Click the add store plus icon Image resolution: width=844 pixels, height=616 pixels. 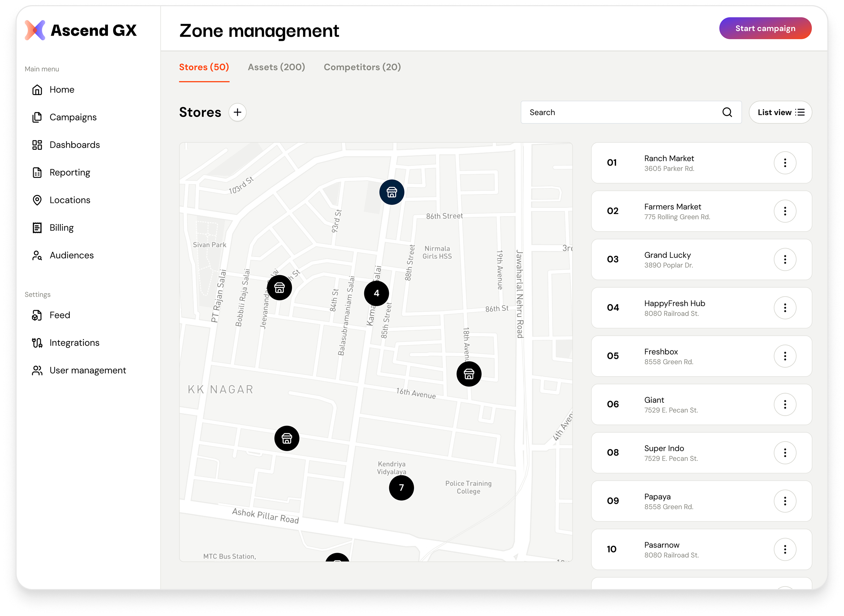tap(237, 112)
